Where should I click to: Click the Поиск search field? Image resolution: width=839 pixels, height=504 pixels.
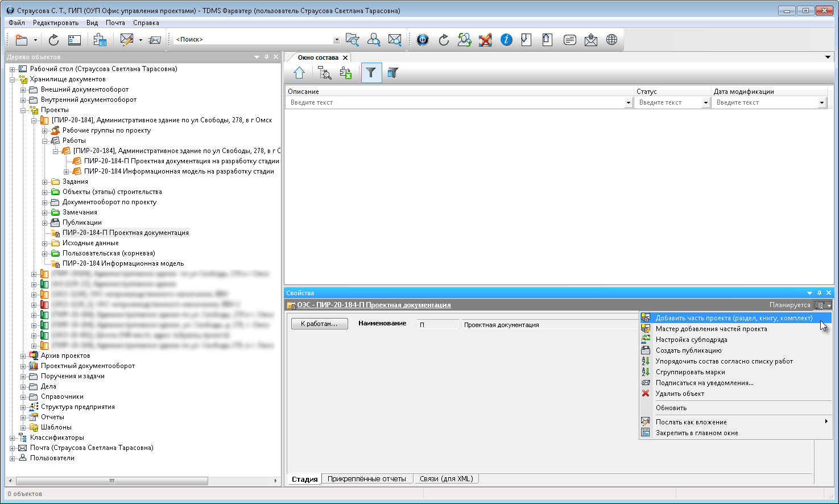[254, 40]
